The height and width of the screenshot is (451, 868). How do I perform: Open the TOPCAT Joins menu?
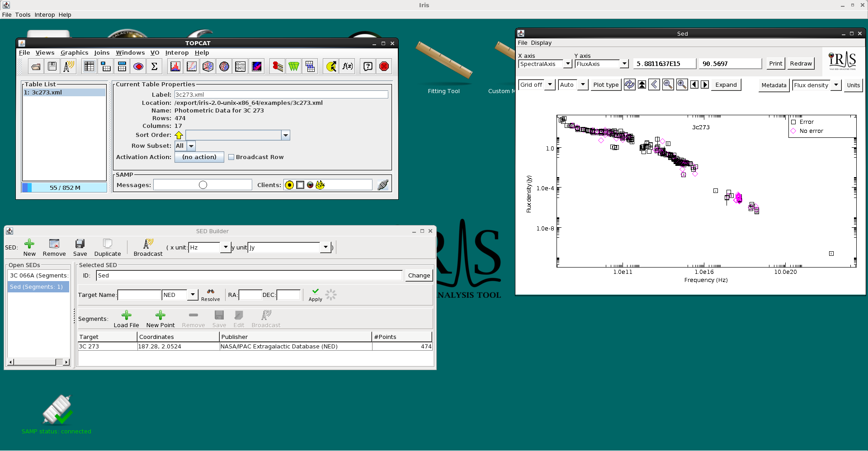point(102,53)
